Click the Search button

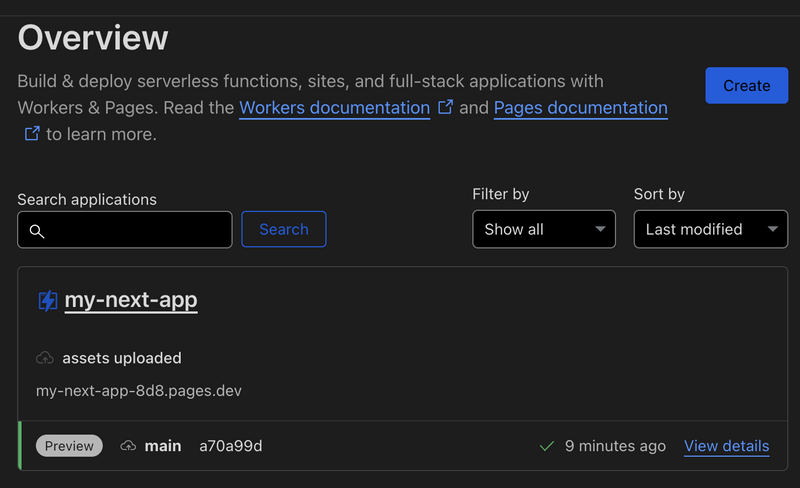(x=284, y=229)
